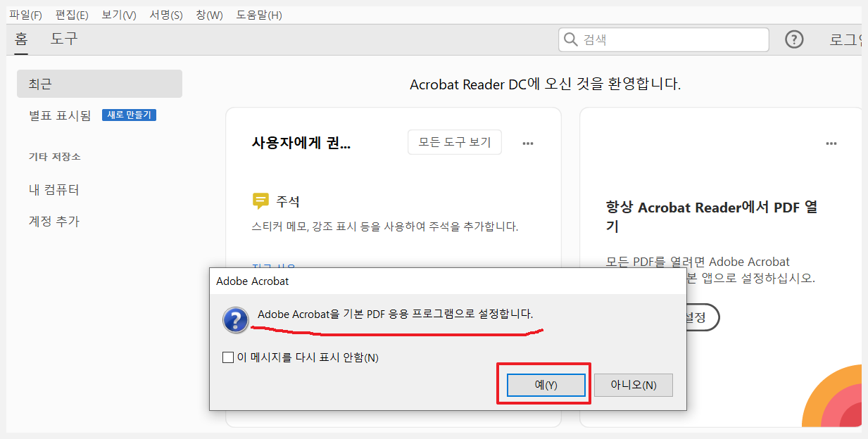Open the 도움말(H) menu

(259, 15)
